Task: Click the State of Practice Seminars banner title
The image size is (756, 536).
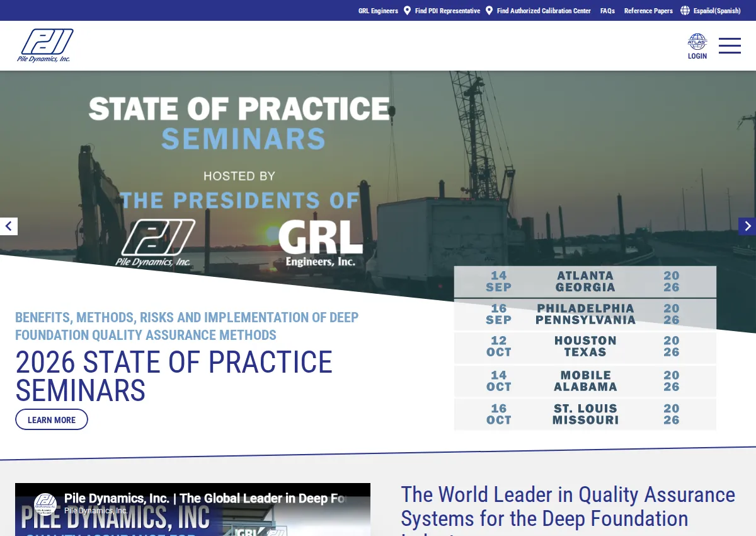Action: [239, 123]
